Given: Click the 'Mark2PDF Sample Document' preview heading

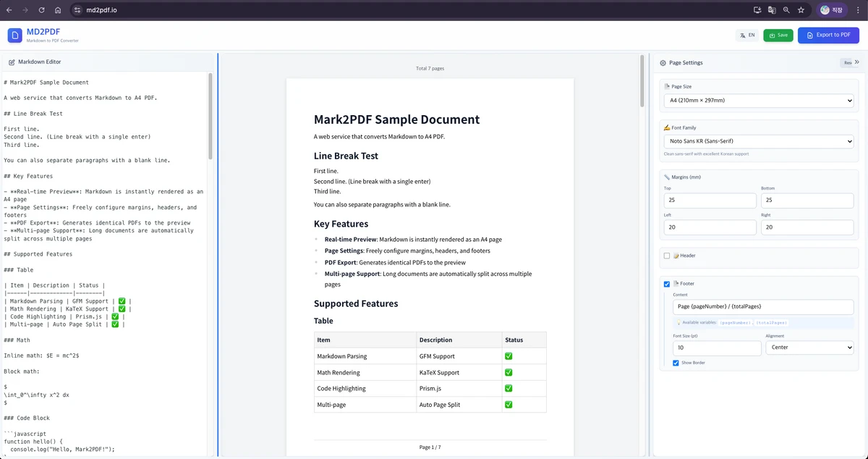Looking at the screenshot, I should (396, 119).
